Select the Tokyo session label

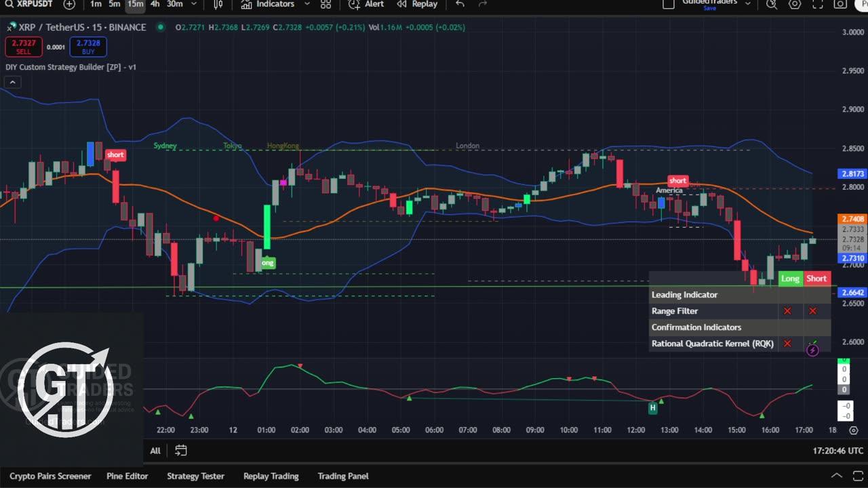233,146
